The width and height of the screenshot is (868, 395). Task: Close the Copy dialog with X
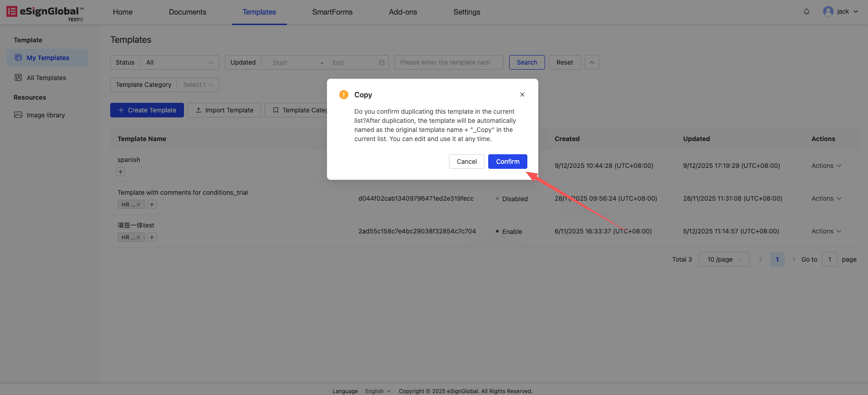tap(522, 95)
